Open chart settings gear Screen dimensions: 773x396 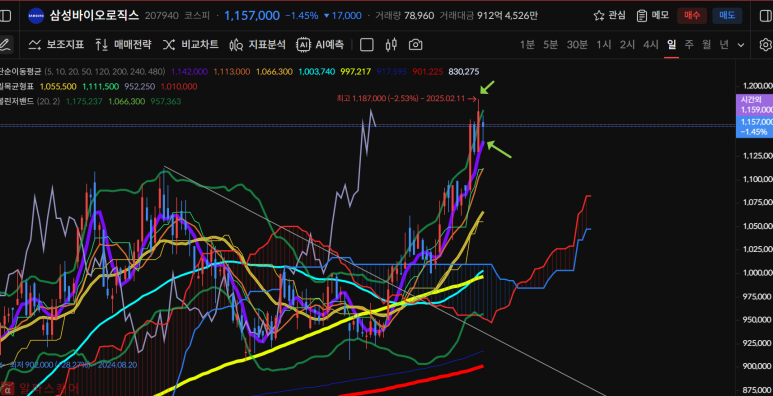(x=766, y=45)
